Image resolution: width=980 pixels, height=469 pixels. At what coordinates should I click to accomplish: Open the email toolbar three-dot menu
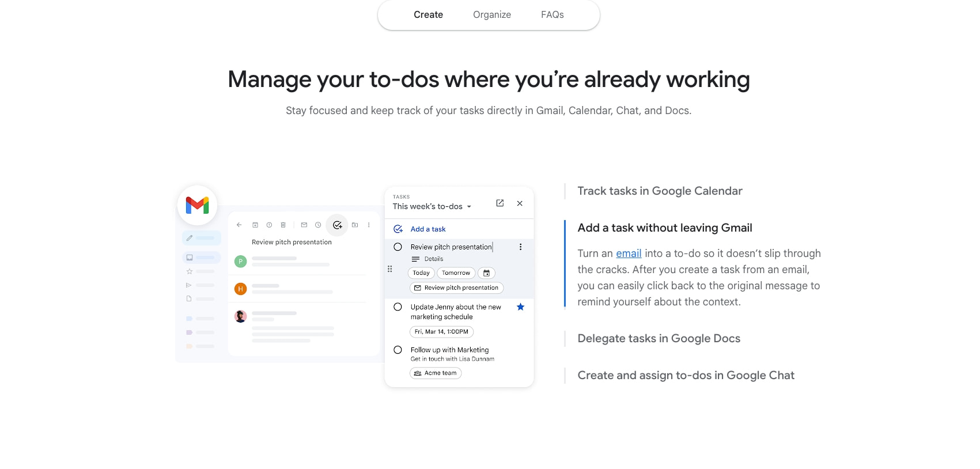pyautogui.click(x=369, y=225)
